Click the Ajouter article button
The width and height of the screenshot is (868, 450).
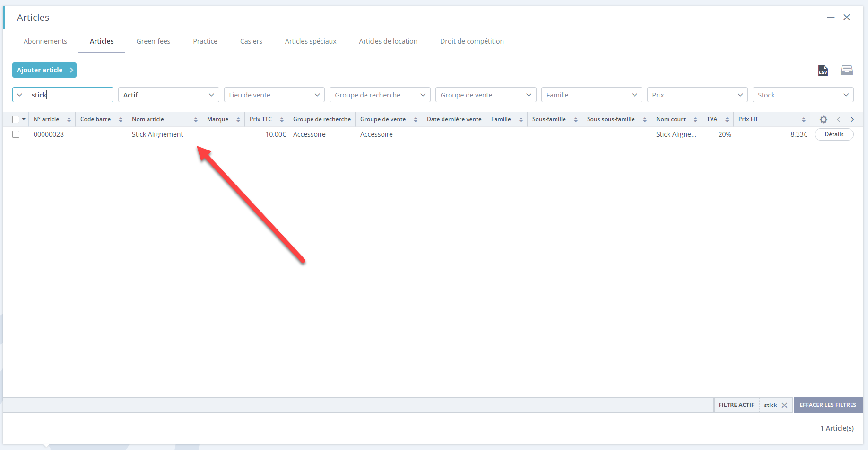[44, 70]
